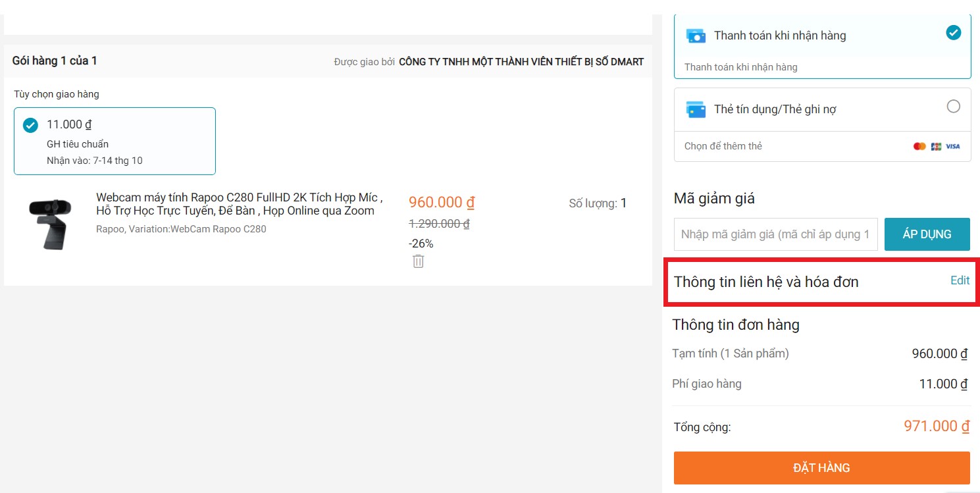This screenshot has width=980, height=493.
Task: Click the Mastercard logo
Action: pos(919,146)
